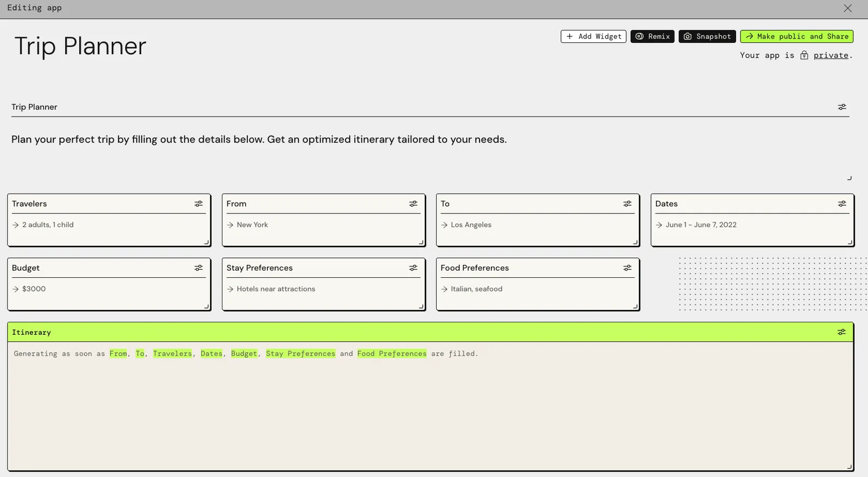Open settings icon on Itinerary widget
The image size is (868, 477).
(841, 332)
